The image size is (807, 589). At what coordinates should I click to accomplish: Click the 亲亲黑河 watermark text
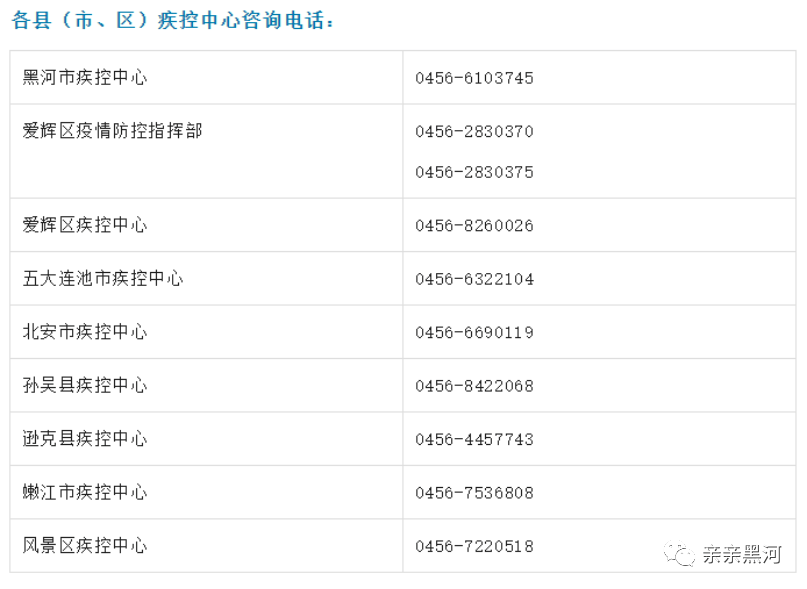tap(741, 555)
